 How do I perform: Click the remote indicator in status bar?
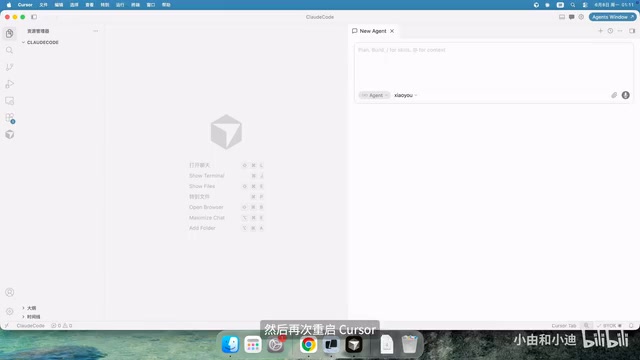(7, 326)
